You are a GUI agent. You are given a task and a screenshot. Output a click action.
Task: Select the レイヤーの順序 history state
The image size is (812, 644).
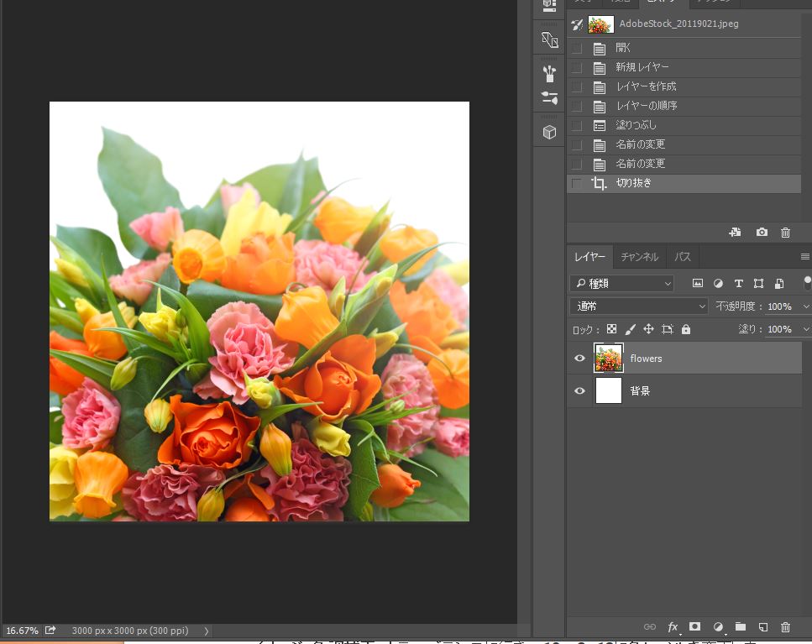coord(684,106)
